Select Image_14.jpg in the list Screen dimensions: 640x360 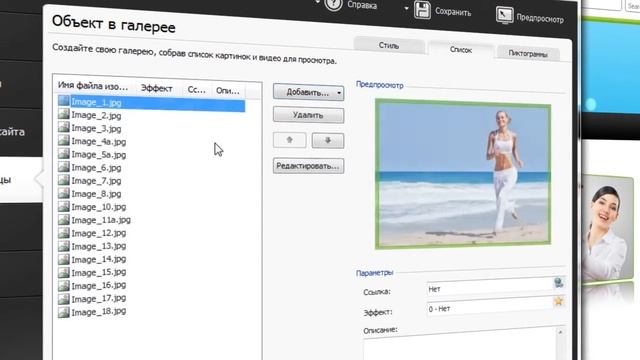[x=99, y=259]
